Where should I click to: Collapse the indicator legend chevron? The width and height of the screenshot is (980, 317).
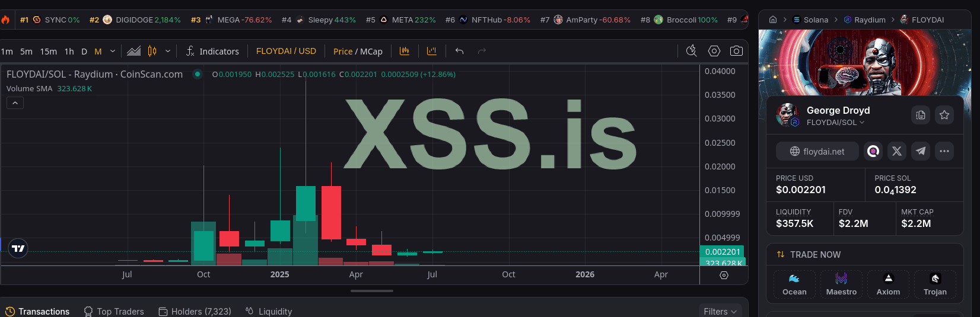pyautogui.click(x=15, y=103)
